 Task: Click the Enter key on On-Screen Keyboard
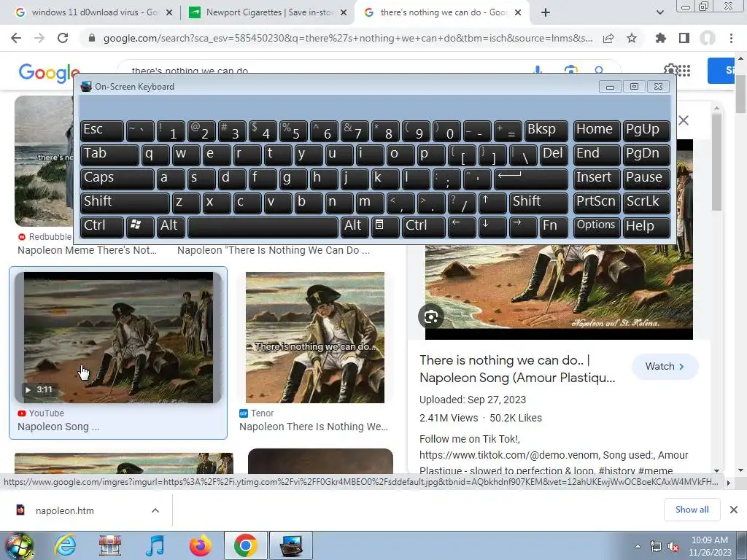coord(531,178)
